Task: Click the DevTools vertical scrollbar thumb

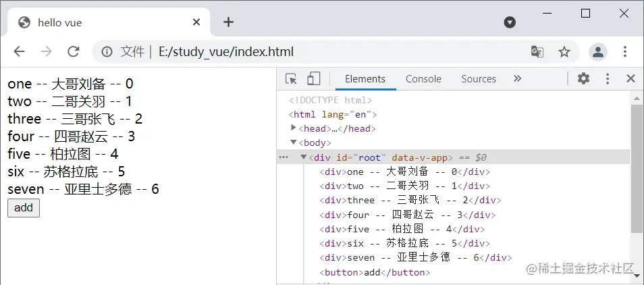Action: [x=637, y=168]
